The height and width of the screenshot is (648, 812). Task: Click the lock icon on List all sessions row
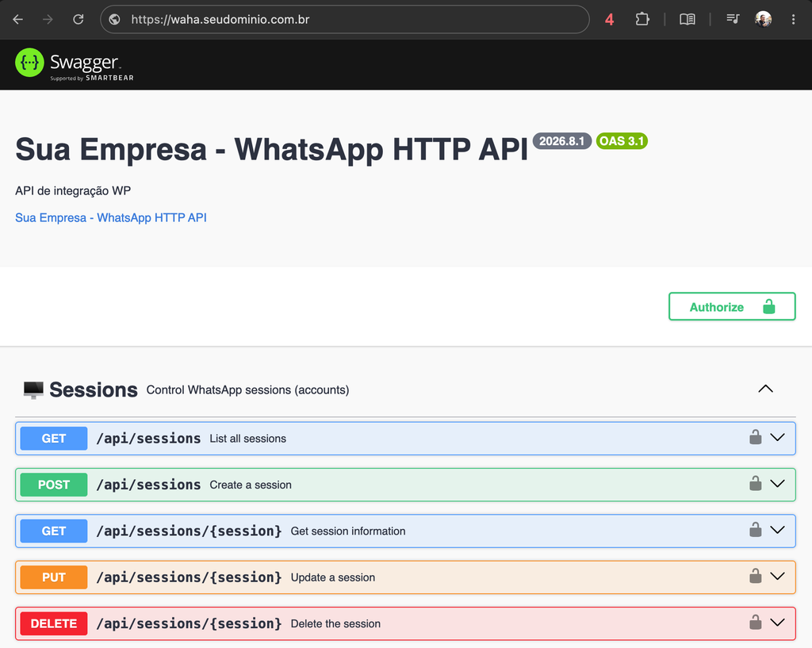pos(756,437)
